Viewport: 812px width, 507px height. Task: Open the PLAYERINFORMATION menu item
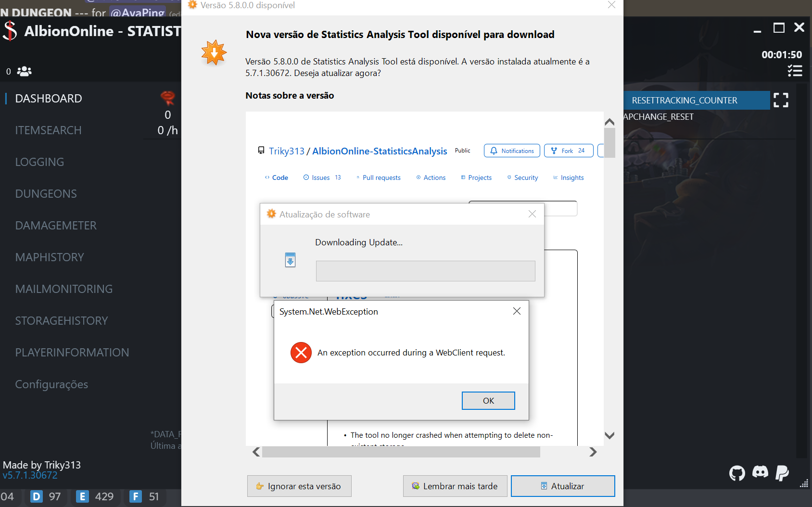point(72,353)
